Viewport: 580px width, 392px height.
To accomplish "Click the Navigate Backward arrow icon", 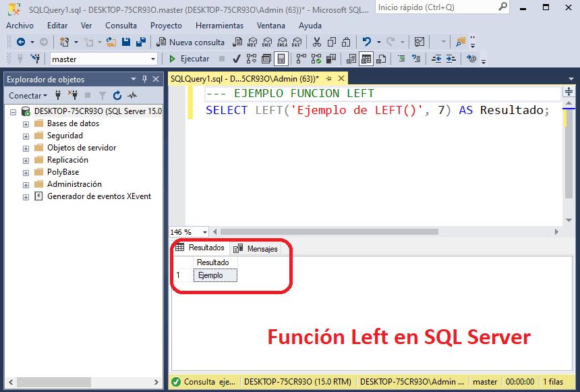I will [x=21, y=43].
